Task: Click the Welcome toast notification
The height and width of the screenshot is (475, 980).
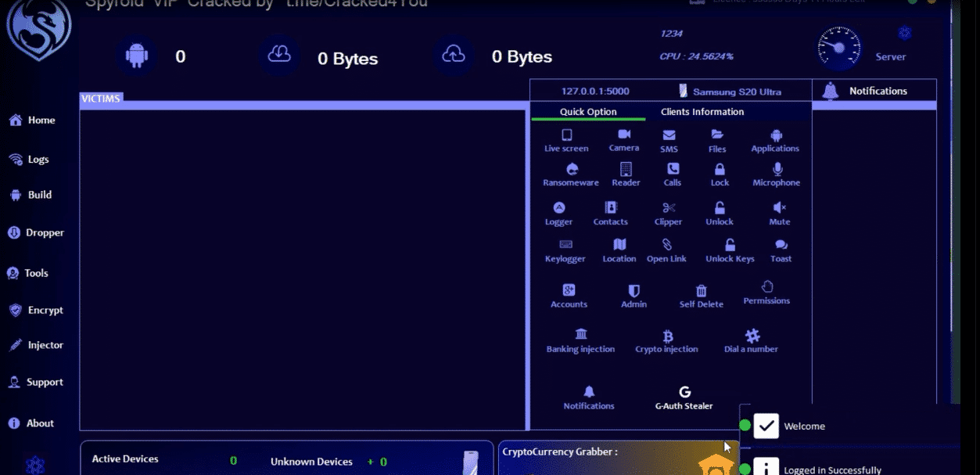Action: tap(851, 426)
